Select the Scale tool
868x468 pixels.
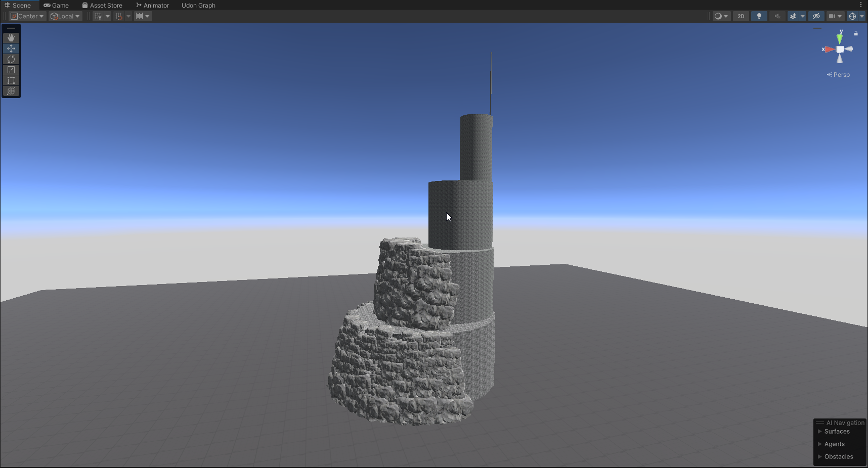click(11, 70)
